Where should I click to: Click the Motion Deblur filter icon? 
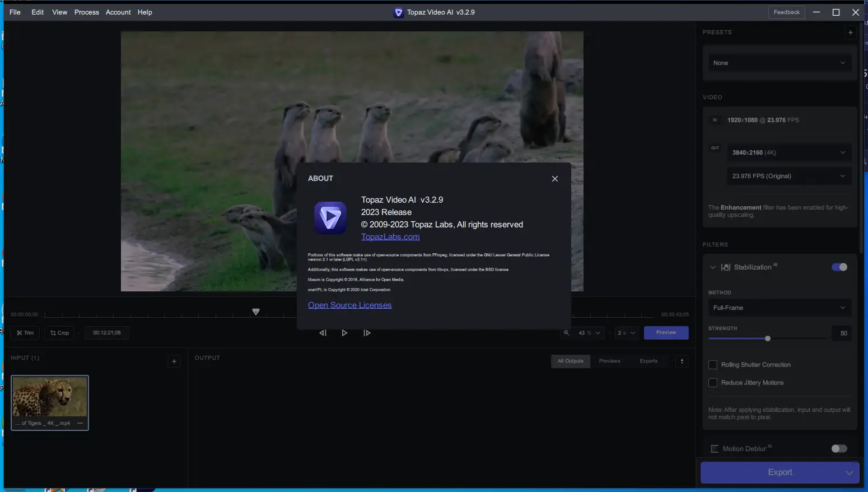(x=715, y=449)
